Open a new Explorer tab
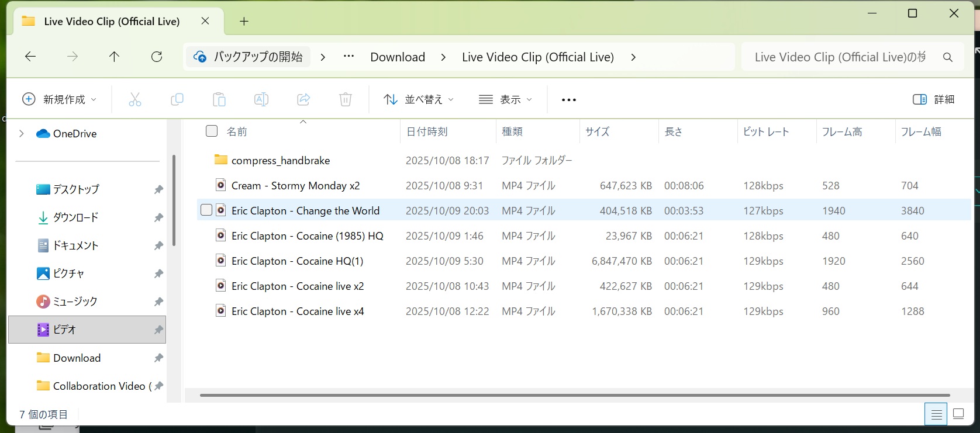The image size is (980, 433). pyautogui.click(x=244, y=22)
